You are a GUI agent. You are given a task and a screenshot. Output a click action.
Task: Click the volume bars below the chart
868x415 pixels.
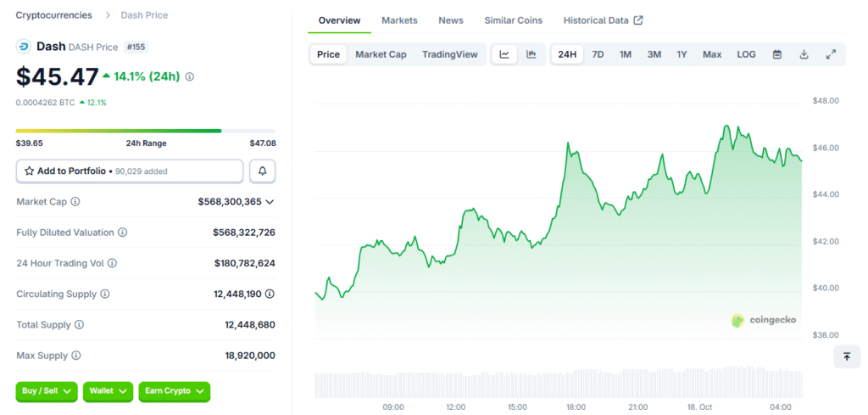point(558,382)
